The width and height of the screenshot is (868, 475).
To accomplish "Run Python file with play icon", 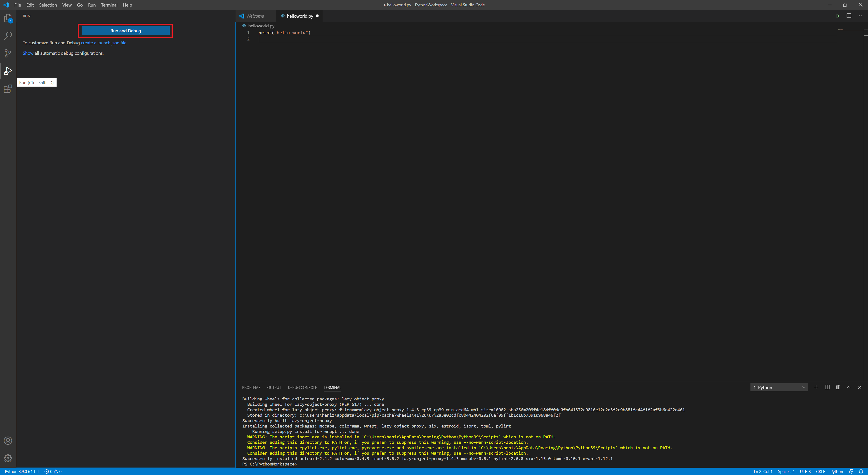I will 838,16.
